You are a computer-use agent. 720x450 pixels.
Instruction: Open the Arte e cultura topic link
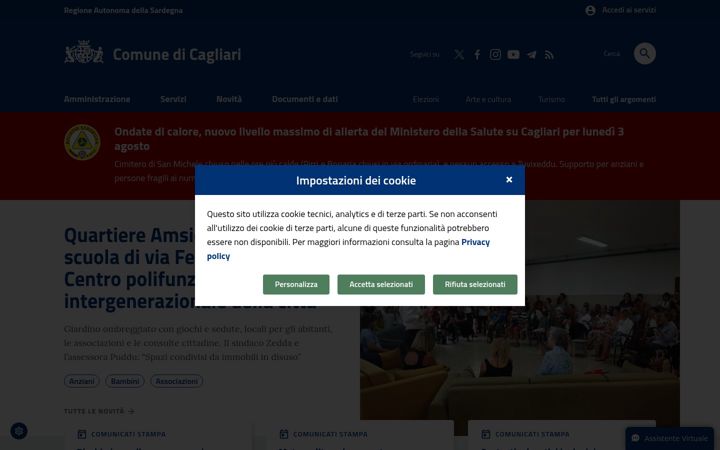coord(488,99)
